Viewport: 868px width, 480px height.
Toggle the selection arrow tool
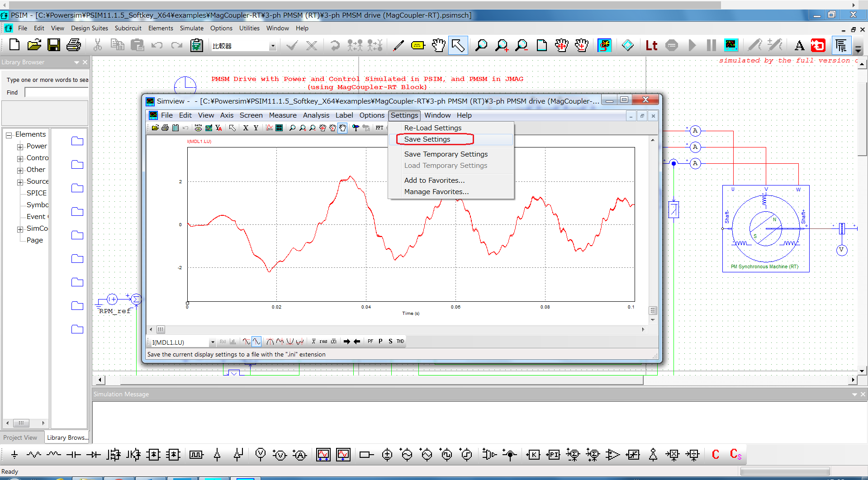458,46
